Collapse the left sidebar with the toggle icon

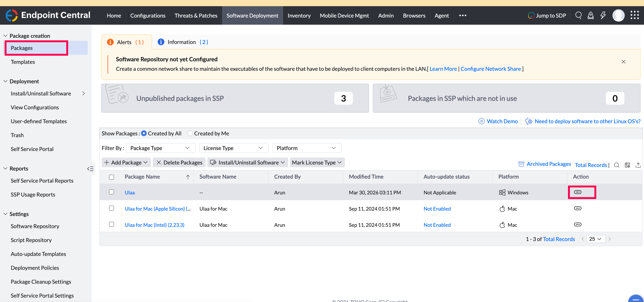click(x=90, y=169)
